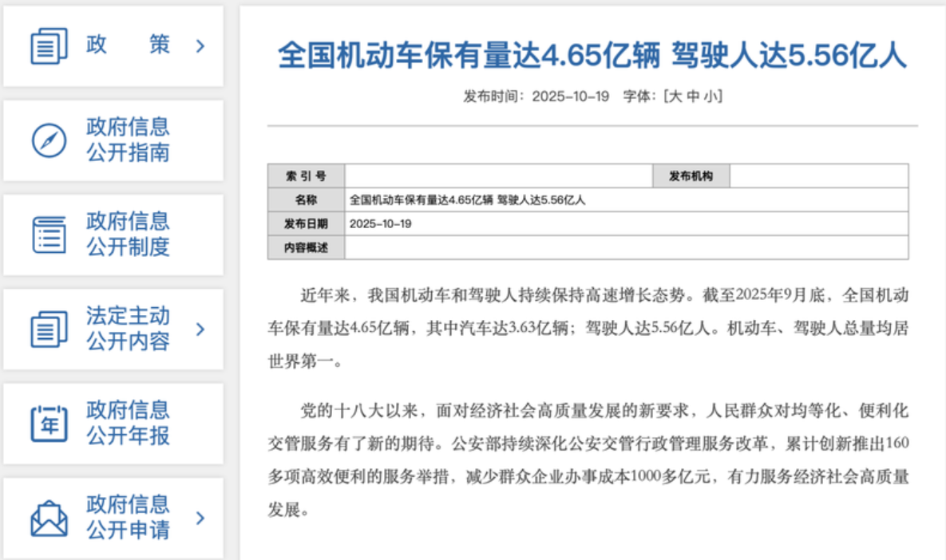
Task: Select the 政策 text label in sidebar
Action: click(x=128, y=45)
